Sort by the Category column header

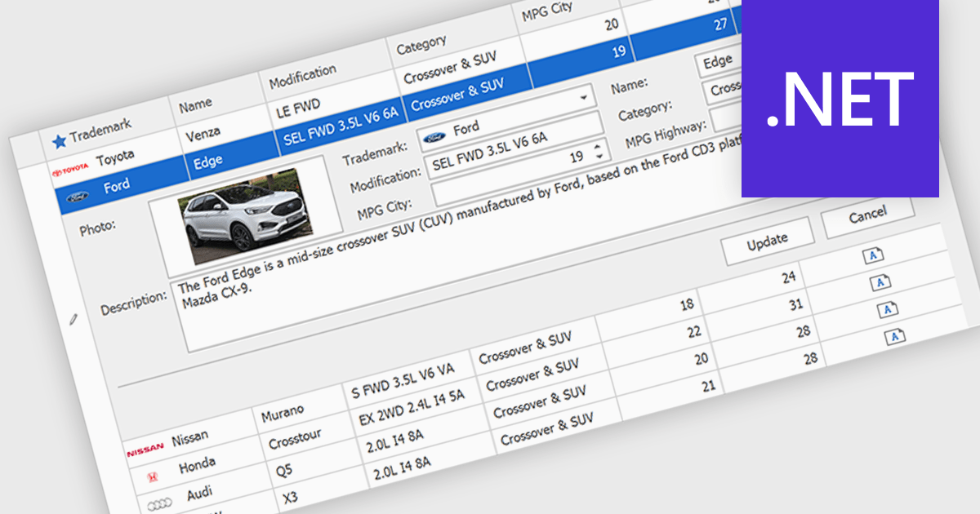point(421,46)
